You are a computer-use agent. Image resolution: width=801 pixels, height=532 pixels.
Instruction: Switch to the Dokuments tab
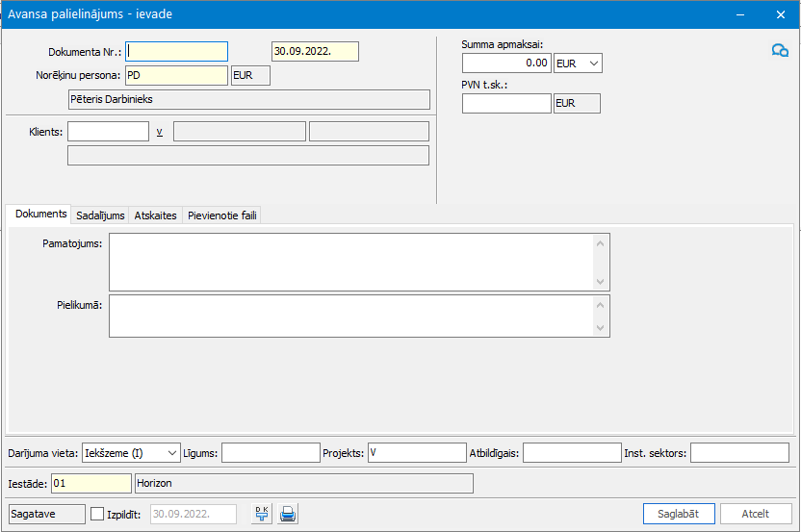tap(40, 214)
